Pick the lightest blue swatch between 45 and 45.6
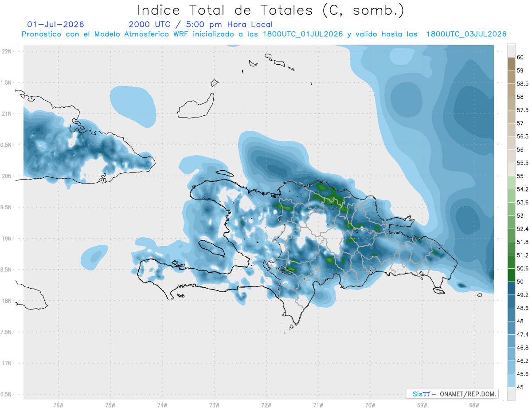This screenshot has height=411, width=532. (511, 380)
